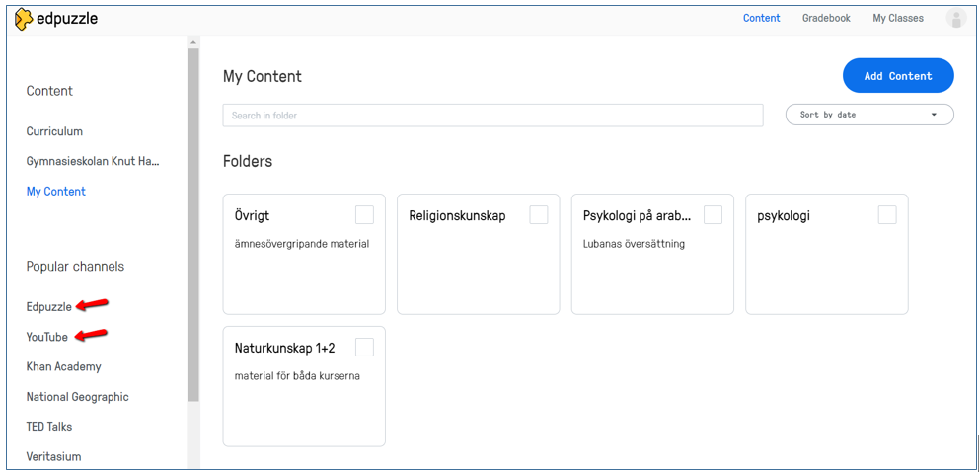Open the My Classes tab
Image resolution: width=980 pixels, height=474 pixels.
click(898, 18)
